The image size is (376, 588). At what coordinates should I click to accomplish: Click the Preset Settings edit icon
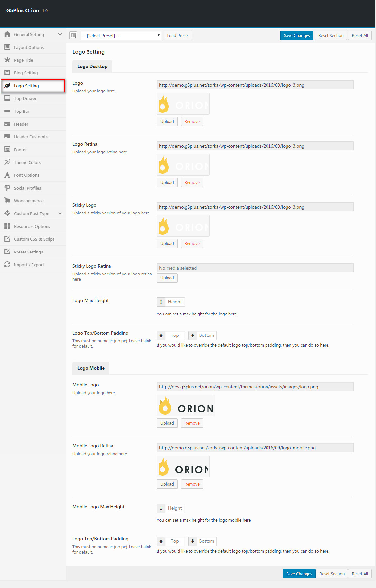7,252
